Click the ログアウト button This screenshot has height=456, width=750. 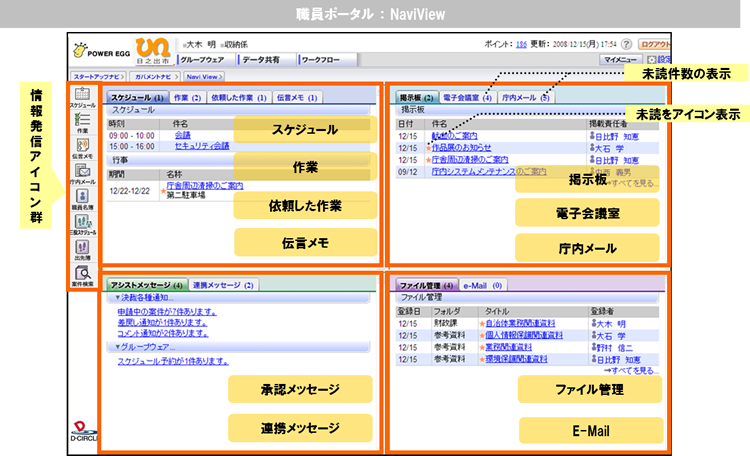[x=654, y=44]
